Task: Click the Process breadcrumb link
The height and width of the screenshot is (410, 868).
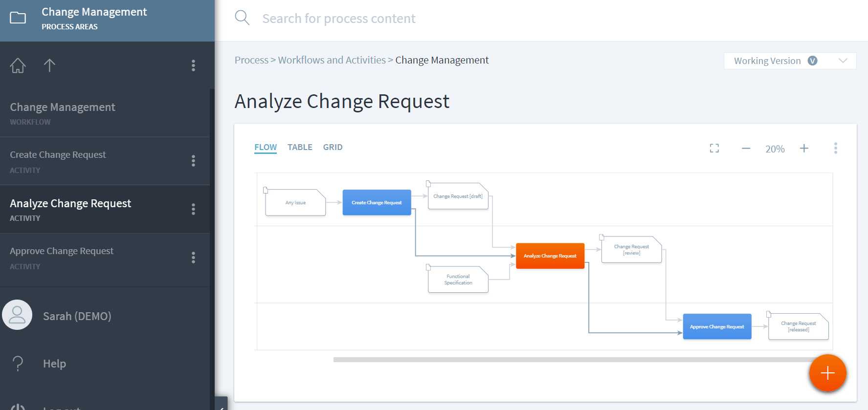Action: 251,60
